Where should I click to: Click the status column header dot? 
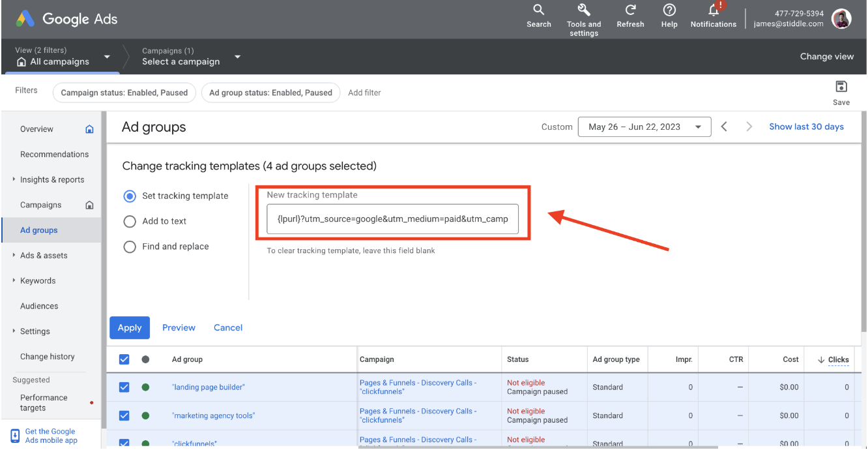[x=145, y=359]
